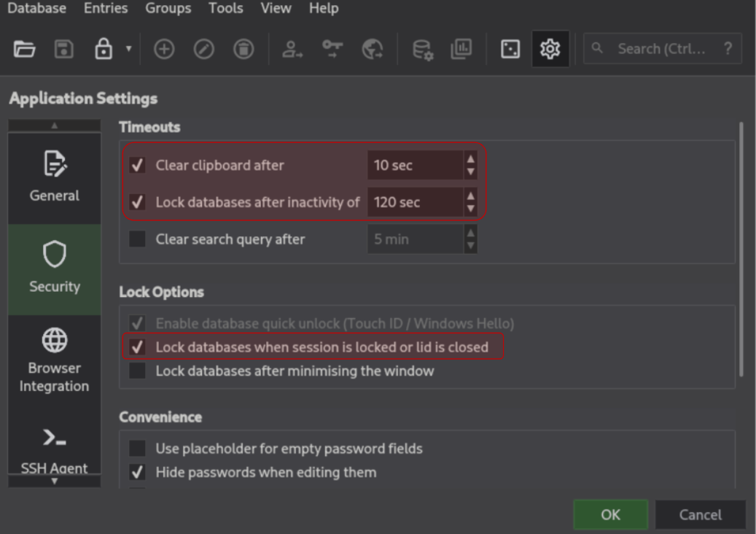The width and height of the screenshot is (756, 534).
Task: Open the Password Generator dice icon
Action: (510, 50)
